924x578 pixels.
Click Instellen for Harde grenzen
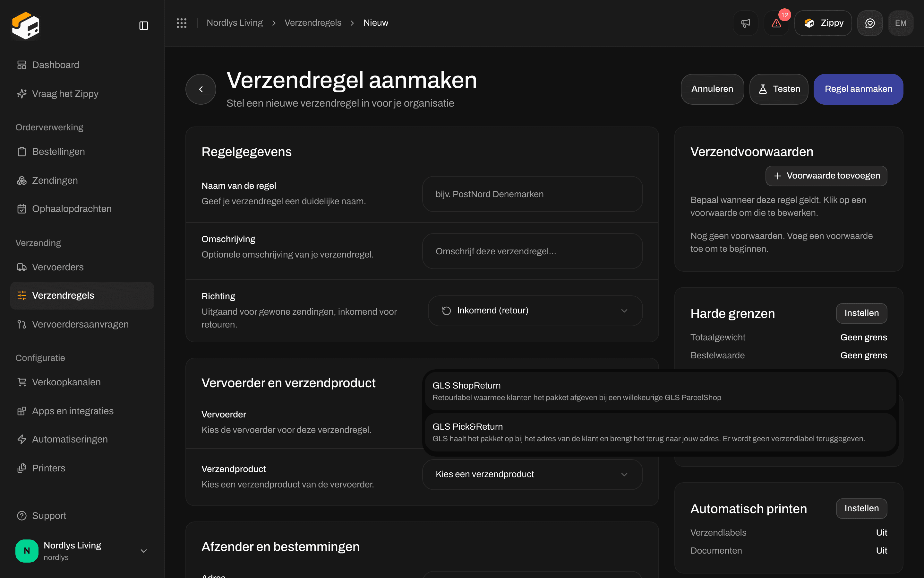[861, 313]
